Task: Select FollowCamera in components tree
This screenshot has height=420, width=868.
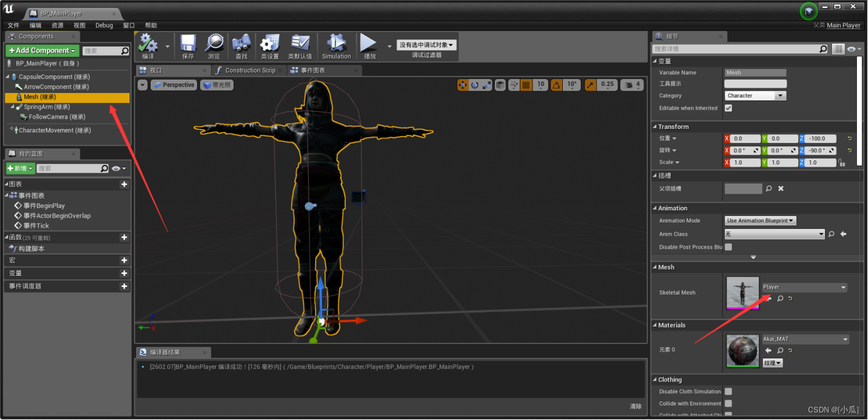Action: 56,117
